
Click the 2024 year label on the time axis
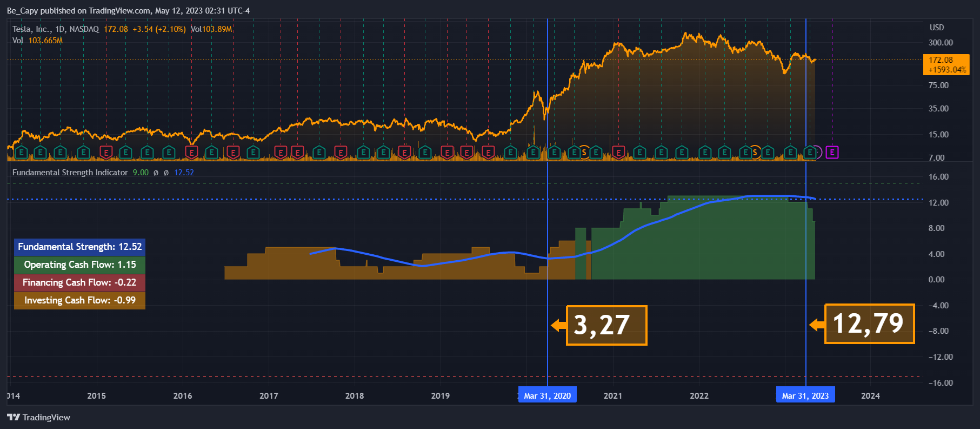(x=870, y=396)
